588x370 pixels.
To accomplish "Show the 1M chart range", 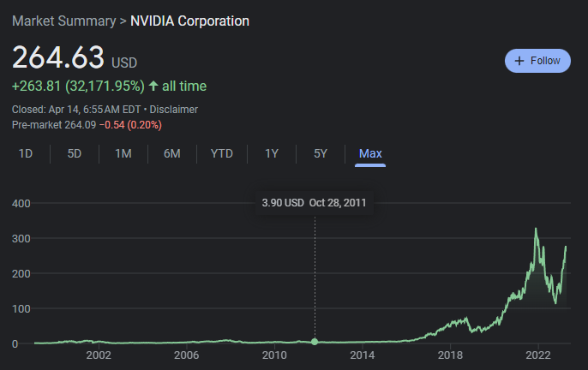I will (x=123, y=153).
